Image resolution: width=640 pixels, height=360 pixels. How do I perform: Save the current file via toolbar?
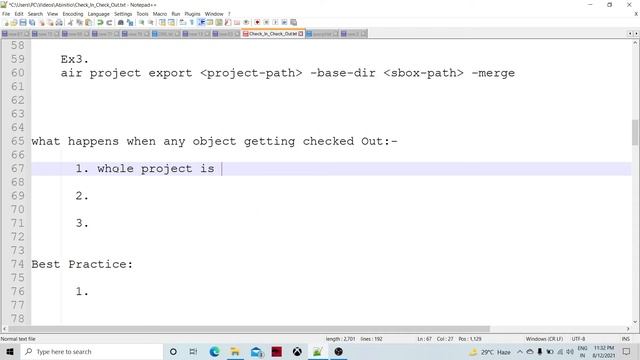[23, 22]
